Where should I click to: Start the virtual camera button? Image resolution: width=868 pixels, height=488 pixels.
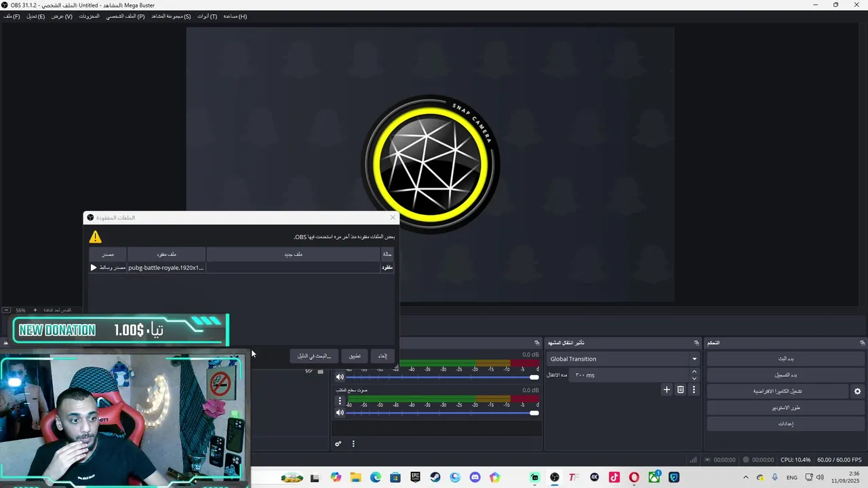777,391
